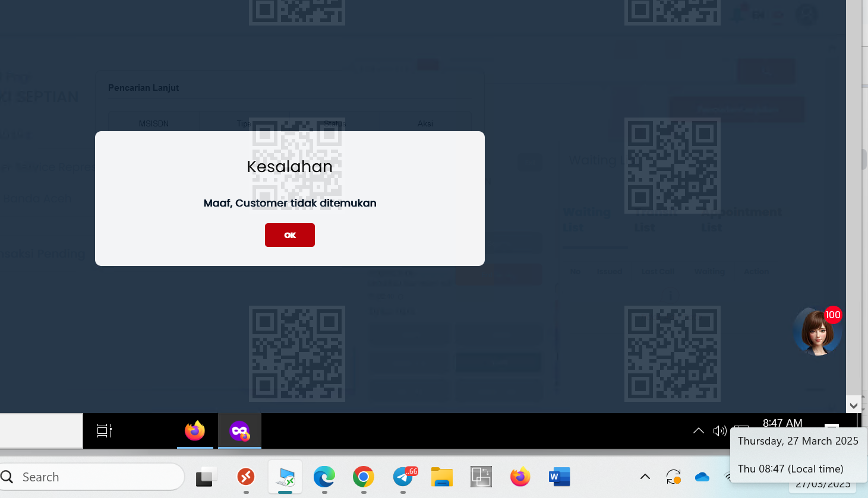The height and width of the screenshot is (498, 868).
Task: Click the remote taskbar search field
Action: [41, 431]
